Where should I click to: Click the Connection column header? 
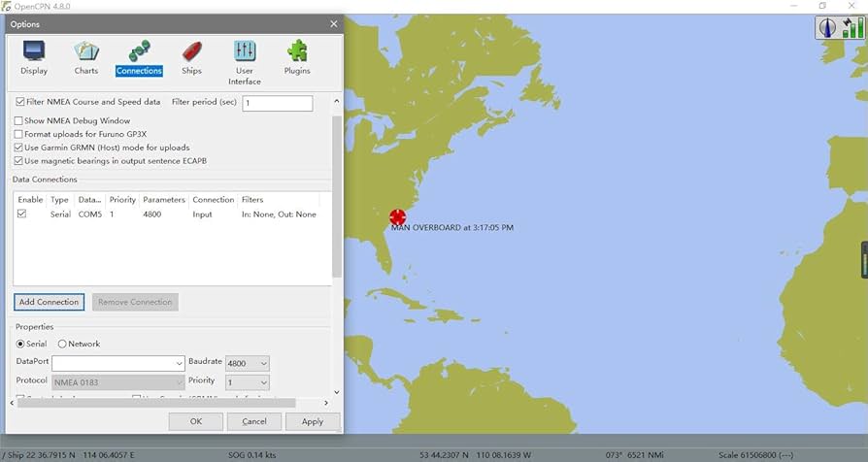click(214, 200)
